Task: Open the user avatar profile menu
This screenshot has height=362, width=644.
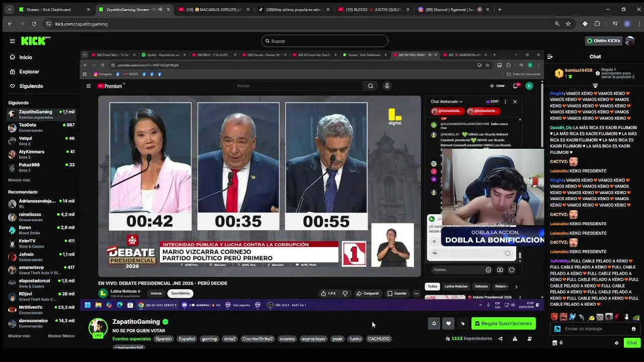Action: pos(630,41)
